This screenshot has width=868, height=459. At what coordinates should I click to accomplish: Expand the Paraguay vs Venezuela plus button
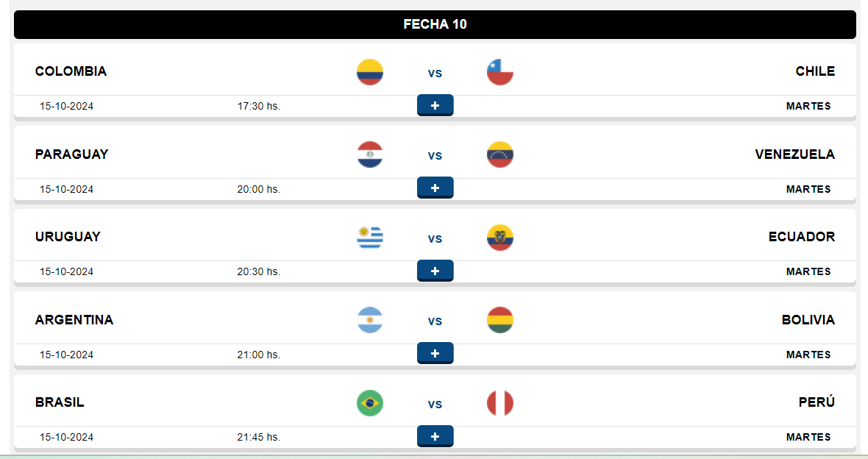tap(435, 188)
